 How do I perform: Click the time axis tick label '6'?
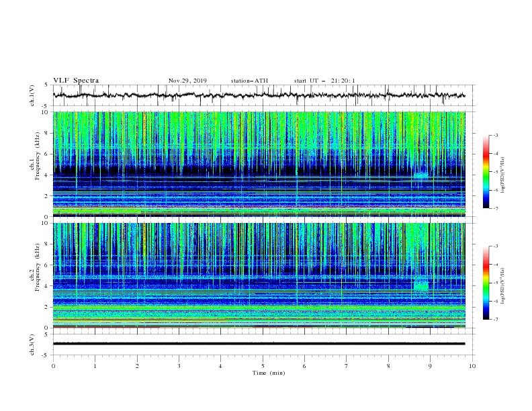coord(304,366)
